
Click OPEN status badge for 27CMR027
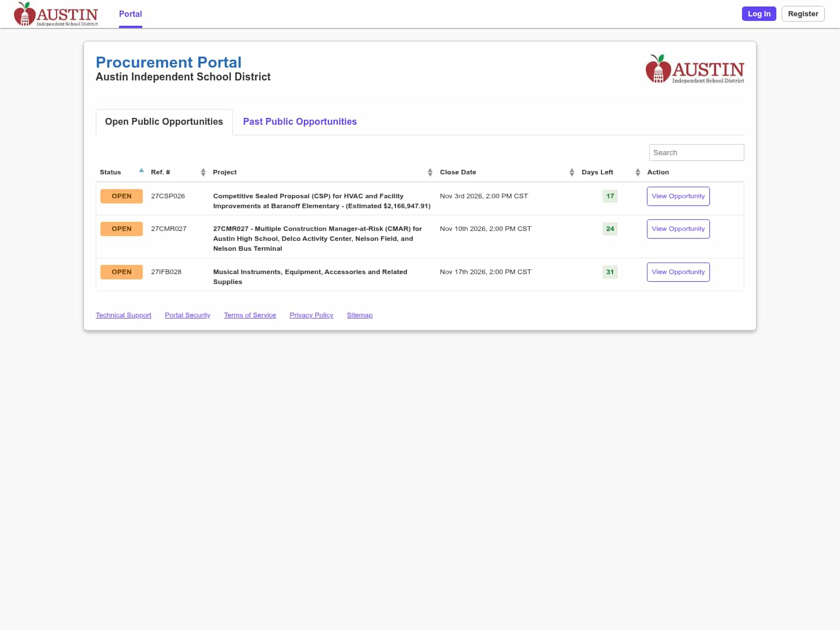pyautogui.click(x=121, y=229)
